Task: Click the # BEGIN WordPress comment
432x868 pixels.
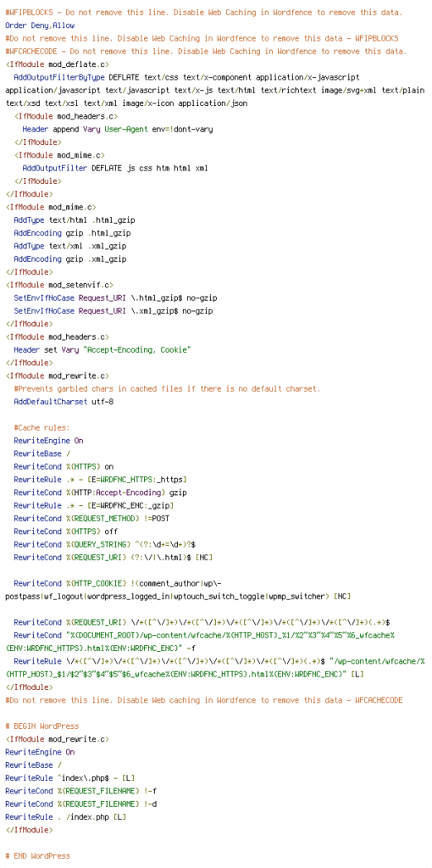Action: tap(42, 726)
